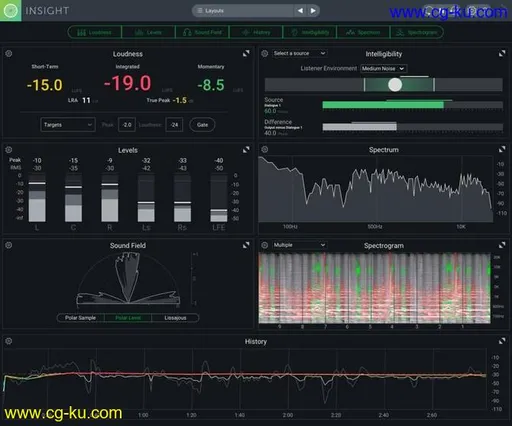The height and width of the screenshot is (426, 512).
Task: Toggle the Intelligibility module button
Action: [x=310, y=32]
